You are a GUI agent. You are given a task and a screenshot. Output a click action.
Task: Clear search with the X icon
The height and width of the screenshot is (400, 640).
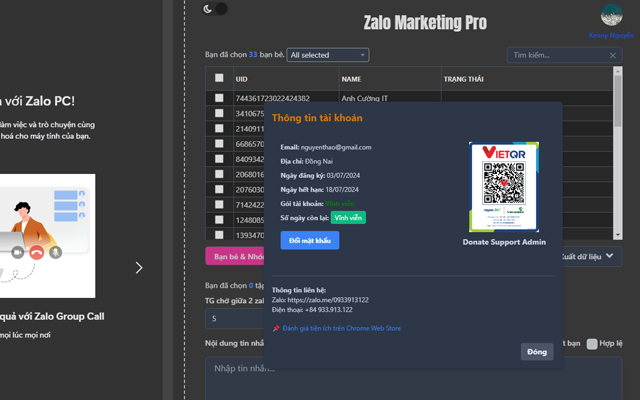point(613,56)
